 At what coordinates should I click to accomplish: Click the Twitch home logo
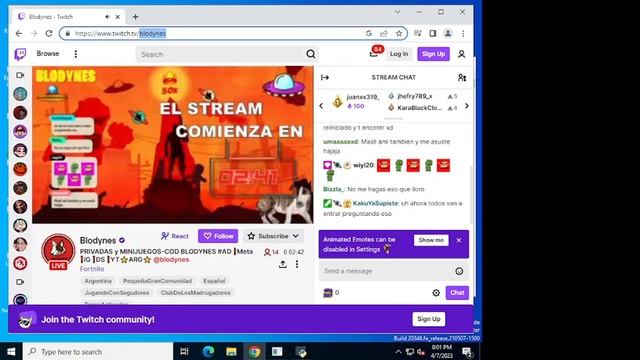tap(20, 54)
